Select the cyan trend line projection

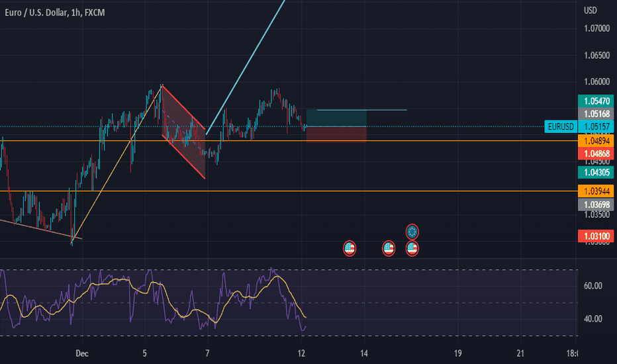[246, 67]
